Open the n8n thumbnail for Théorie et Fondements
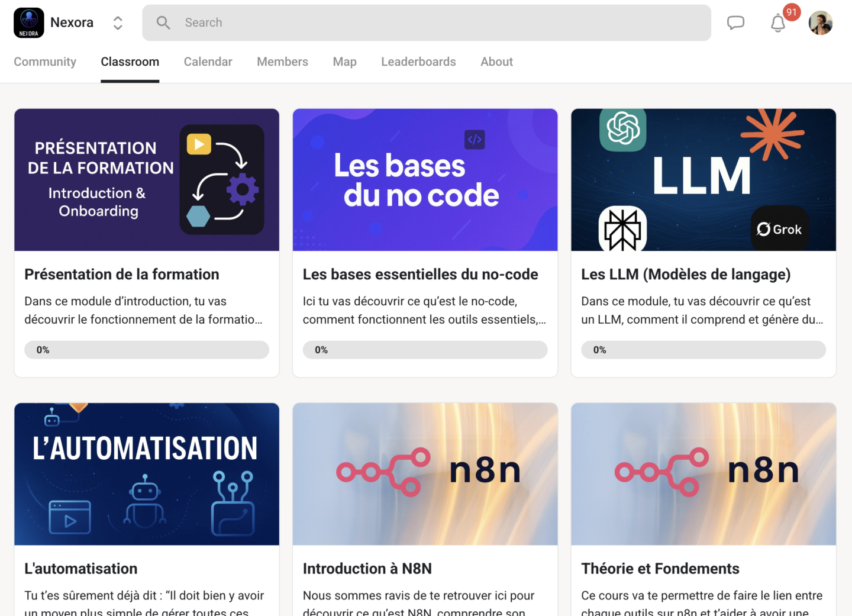The image size is (852, 616). pos(703,474)
